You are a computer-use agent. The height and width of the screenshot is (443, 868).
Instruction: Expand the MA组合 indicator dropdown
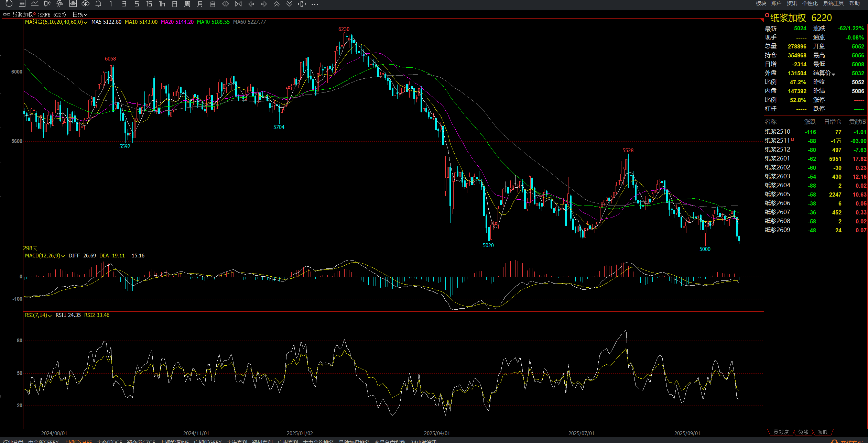[86, 22]
